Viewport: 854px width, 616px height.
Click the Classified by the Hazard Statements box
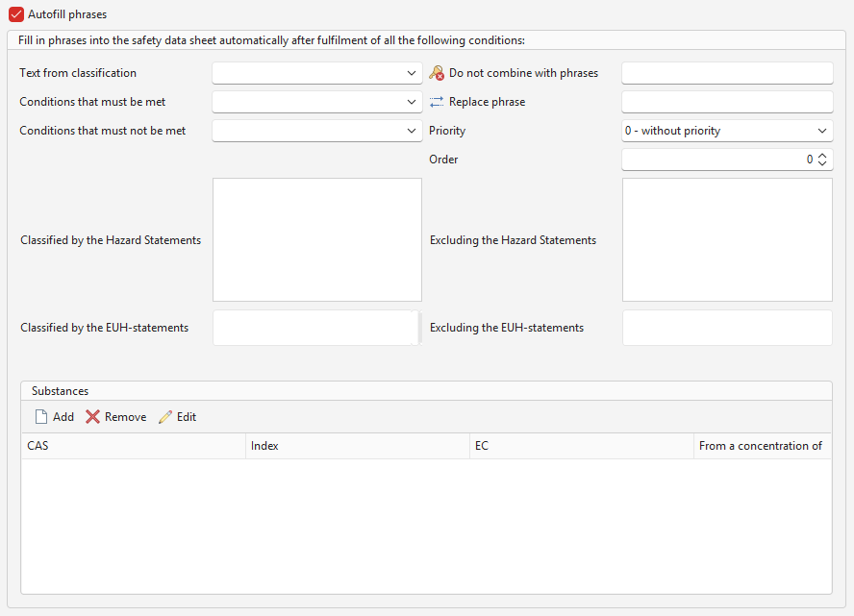click(x=317, y=239)
